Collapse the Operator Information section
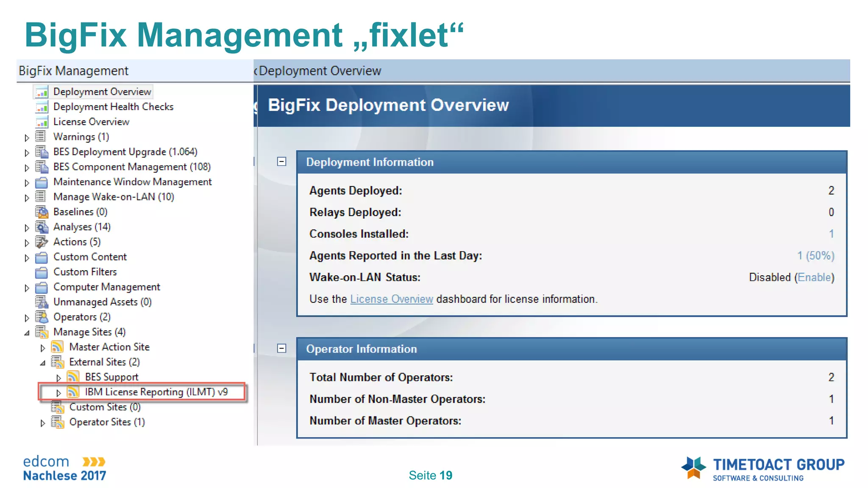The image size is (868, 488). [x=282, y=348]
